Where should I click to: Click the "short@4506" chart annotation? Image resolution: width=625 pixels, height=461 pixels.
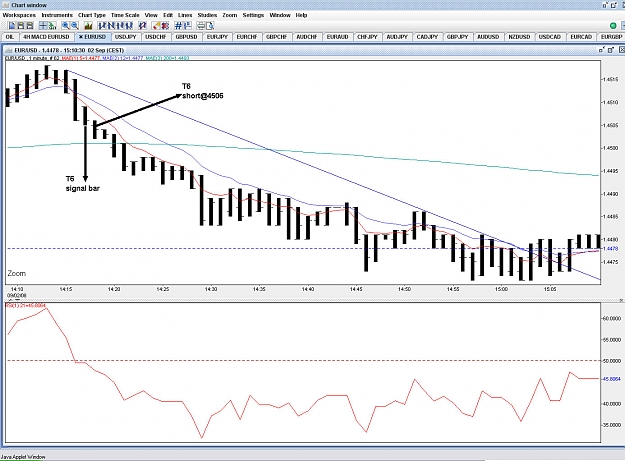coord(202,96)
